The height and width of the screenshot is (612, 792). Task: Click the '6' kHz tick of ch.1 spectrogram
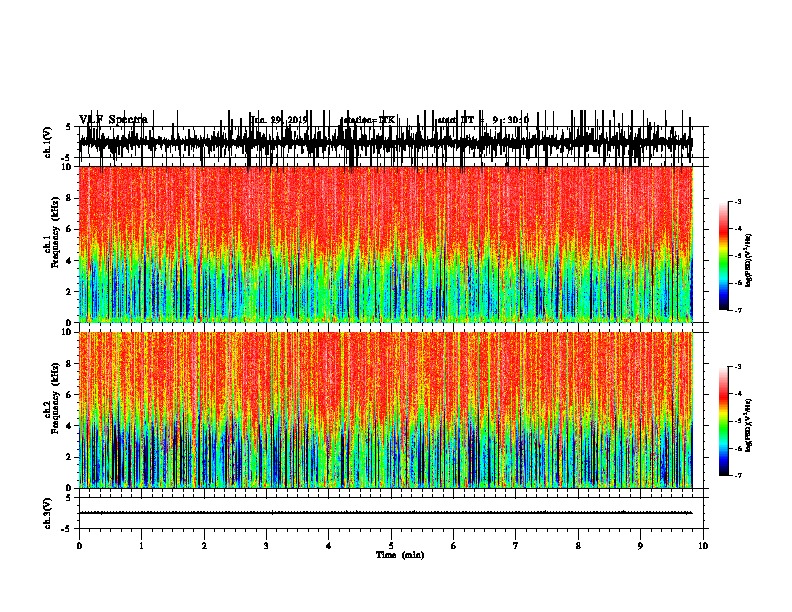[69, 229]
